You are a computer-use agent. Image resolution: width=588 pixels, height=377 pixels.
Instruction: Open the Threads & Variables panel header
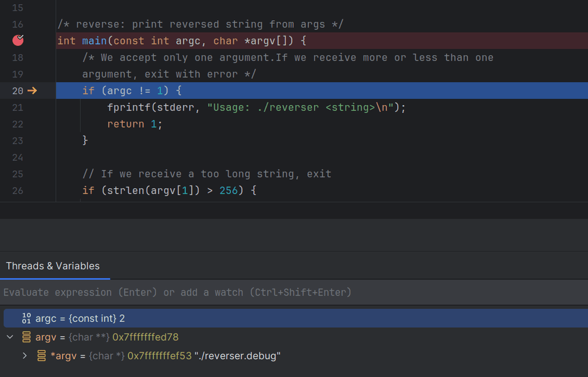pyautogui.click(x=55, y=265)
